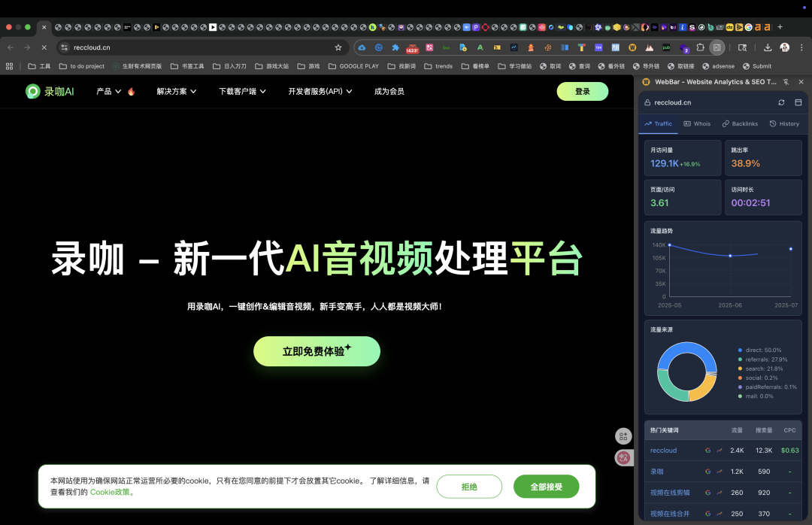Open the tab search icon in toolbar
This screenshot has height=525, width=812.
[x=743, y=47]
